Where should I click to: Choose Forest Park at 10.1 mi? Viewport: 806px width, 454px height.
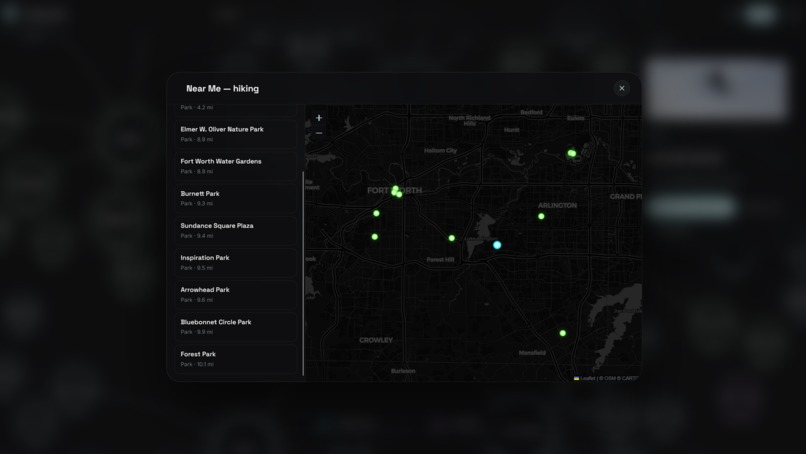click(235, 358)
